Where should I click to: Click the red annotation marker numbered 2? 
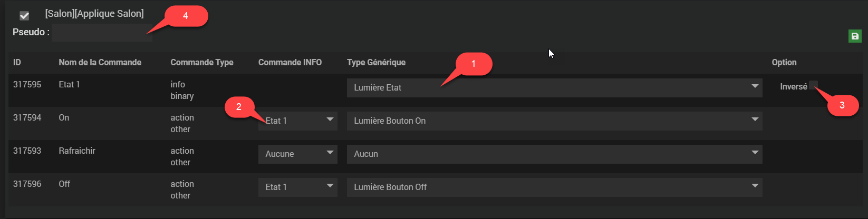[x=239, y=107]
